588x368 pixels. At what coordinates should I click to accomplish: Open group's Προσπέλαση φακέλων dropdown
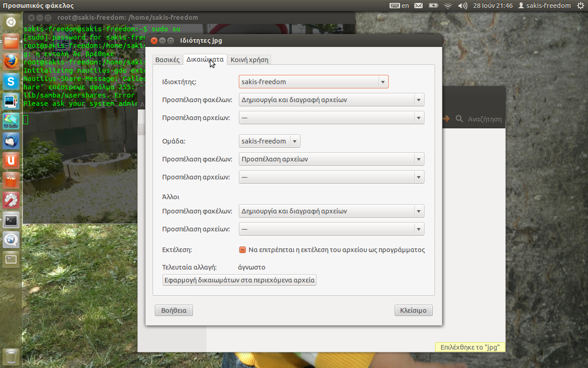pos(331,159)
